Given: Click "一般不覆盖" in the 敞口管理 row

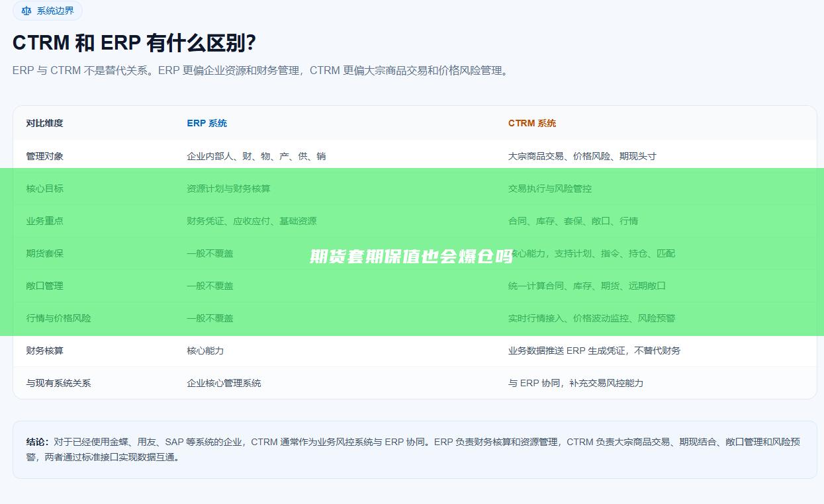Looking at the screenshot, I should click(x=210, y=286).
